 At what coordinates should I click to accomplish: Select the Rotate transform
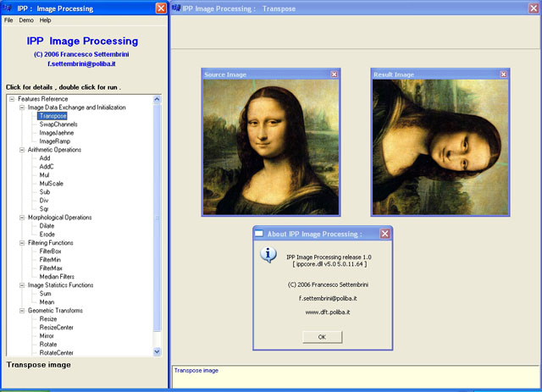pos(48,345)
